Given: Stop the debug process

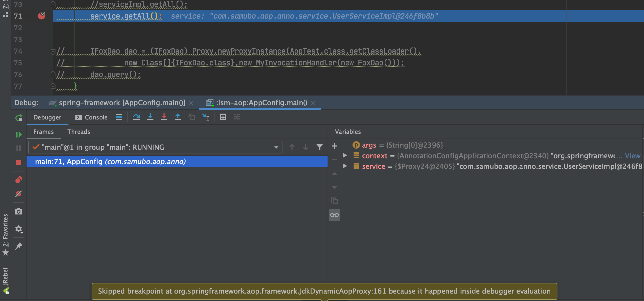Looking at the screenshot, I should [x=19, y=162].
